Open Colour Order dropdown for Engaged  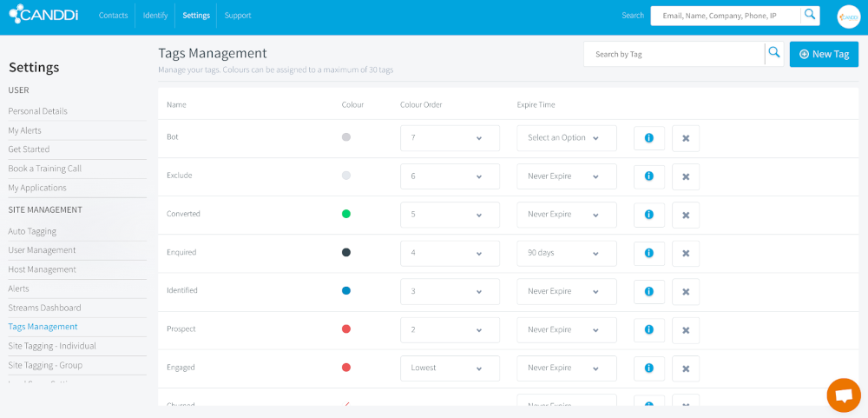pyautogui.click(x=450, y=368)
